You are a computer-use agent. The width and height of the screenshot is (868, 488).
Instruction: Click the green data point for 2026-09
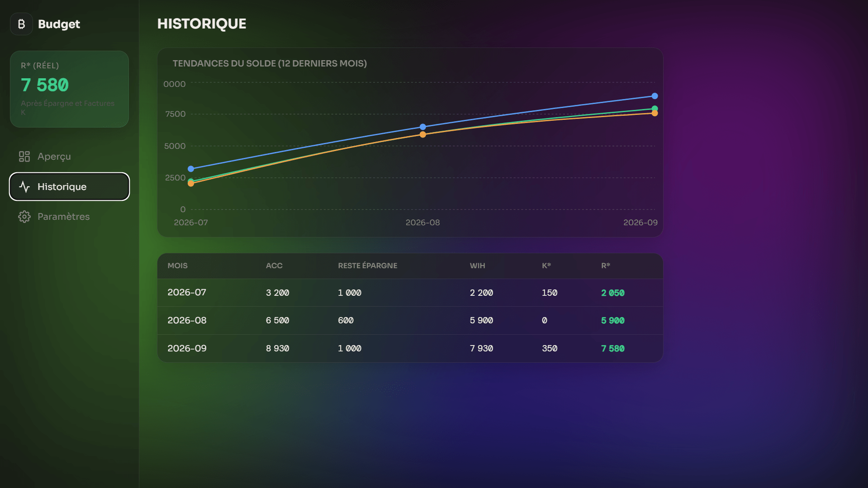[x=655, y=109]
